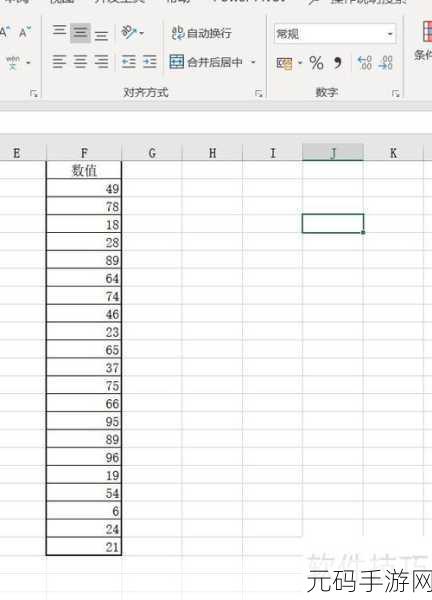Select column J header
The height and width of the screenshot is (600, 432).
(x=333, y=153)
